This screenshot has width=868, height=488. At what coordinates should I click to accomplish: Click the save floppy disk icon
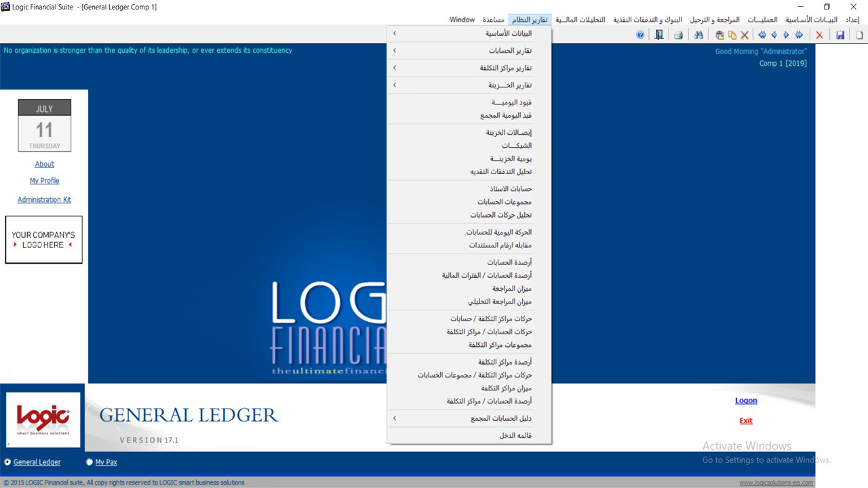pos(840,35)
